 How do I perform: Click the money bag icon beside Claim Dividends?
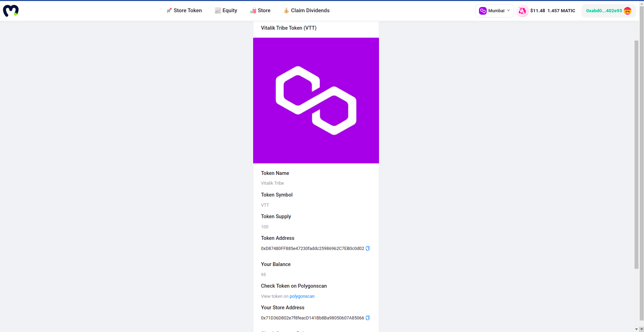click(286, 10)
